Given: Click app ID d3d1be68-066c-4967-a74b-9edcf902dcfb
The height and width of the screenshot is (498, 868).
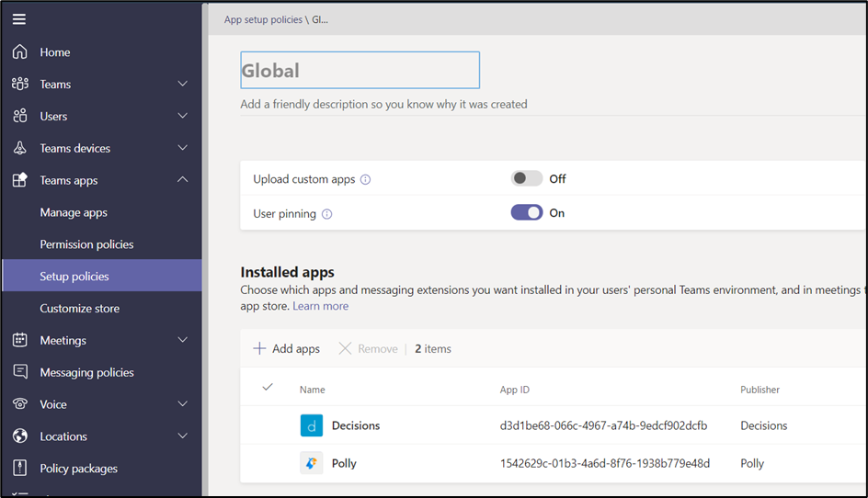Looking at the screenshot, I should coord(603,425).
